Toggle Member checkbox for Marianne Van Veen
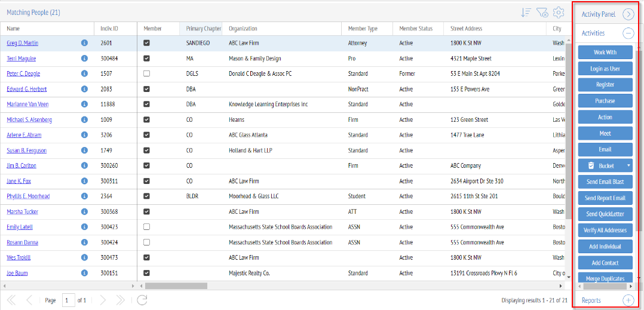This screenshot has width=644, height=310. coord(146,105)
